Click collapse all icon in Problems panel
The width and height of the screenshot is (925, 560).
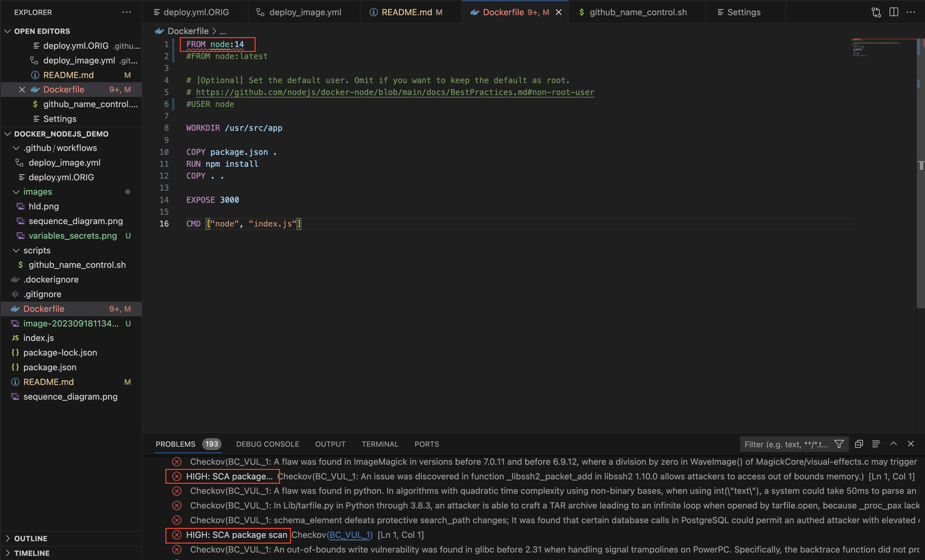(859, 444)
